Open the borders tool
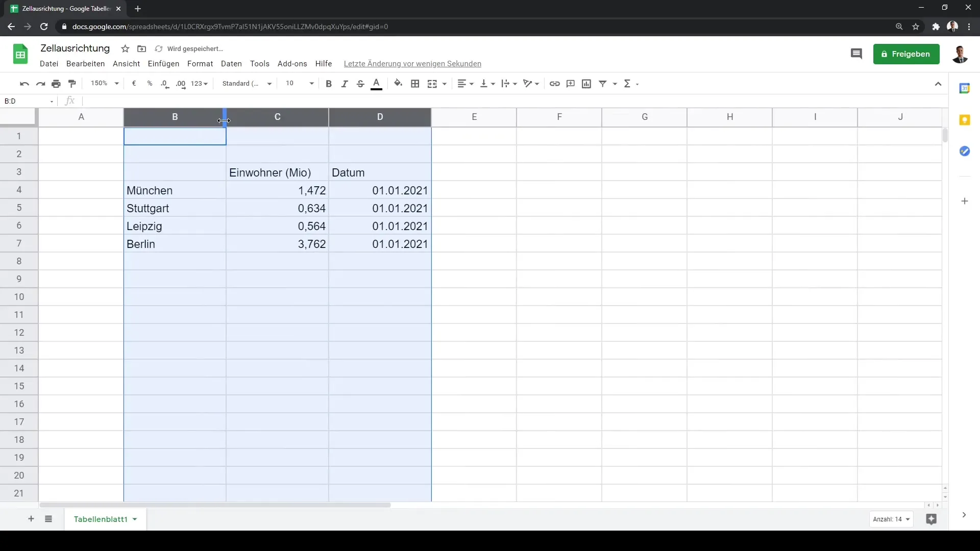The height and width of the screenshot is (551, 980). pyautogui.click(x=415, y=84)
